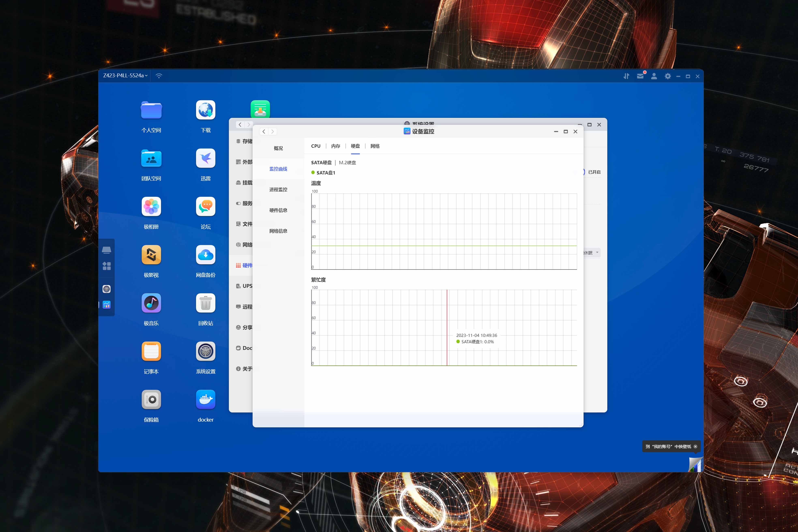The height and width of the screenshot is (532, 798).
Task: Switch to the 网络 tab
Action: coord(375,146)
